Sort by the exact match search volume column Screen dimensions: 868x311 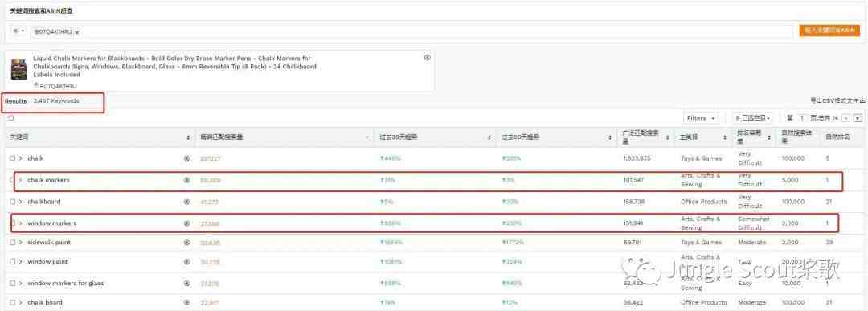coord(285,137)
